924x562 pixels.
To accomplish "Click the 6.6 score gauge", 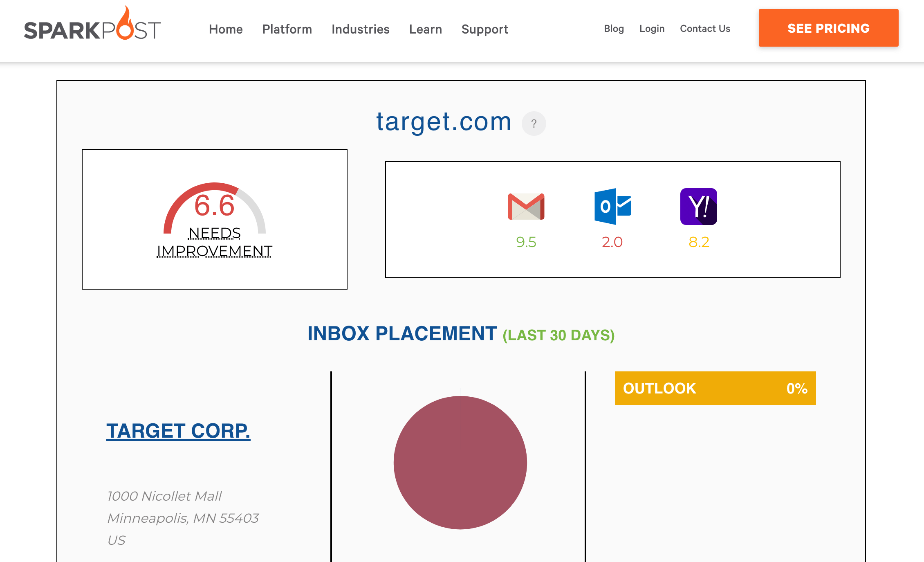I will (214, 206).
